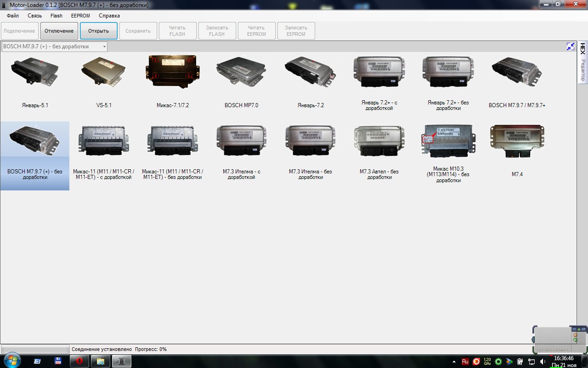Screen dimensions: 588x368
Task: Switch to the HEX Редактор side tab
Action: pyautogui.click(x=582, y=62)
